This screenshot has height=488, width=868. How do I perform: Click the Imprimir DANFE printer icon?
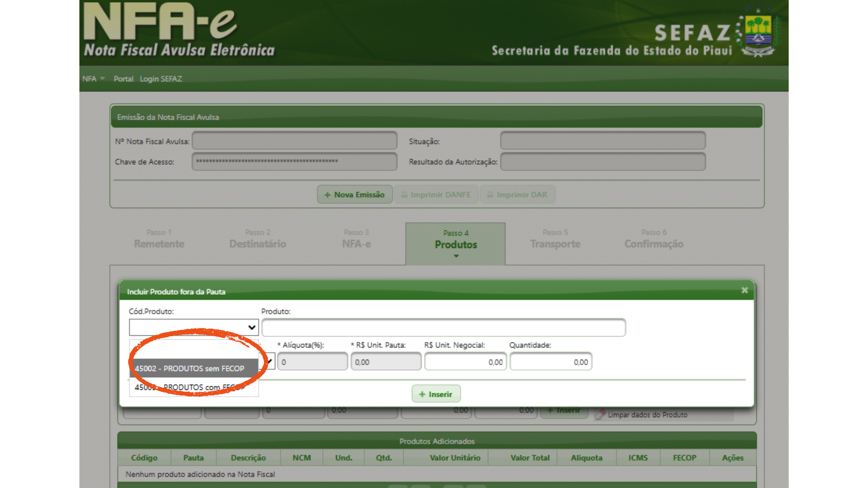click(405, 195)
